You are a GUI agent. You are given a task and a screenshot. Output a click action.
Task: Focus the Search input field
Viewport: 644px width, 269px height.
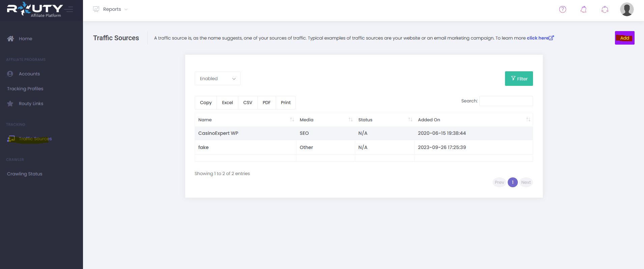pyautogui.click(x=506, y=101)
